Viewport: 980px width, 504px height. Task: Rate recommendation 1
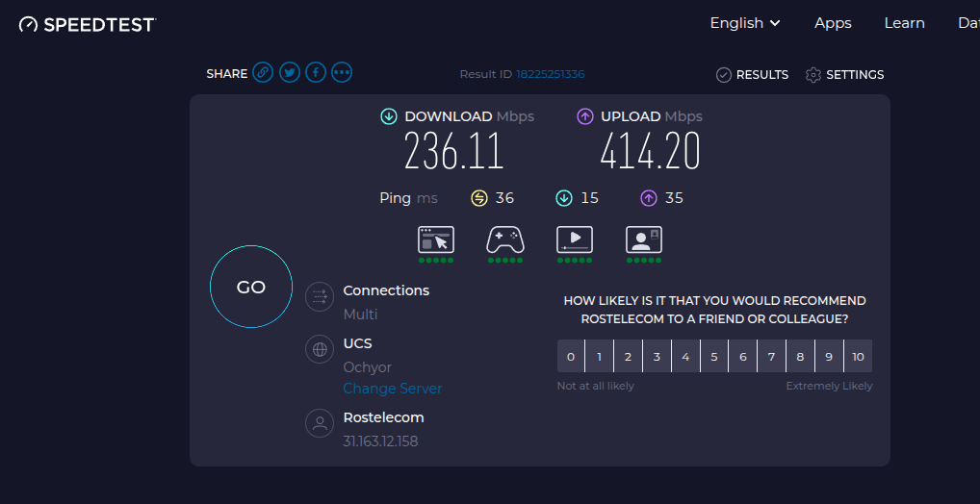coord(600,357)
